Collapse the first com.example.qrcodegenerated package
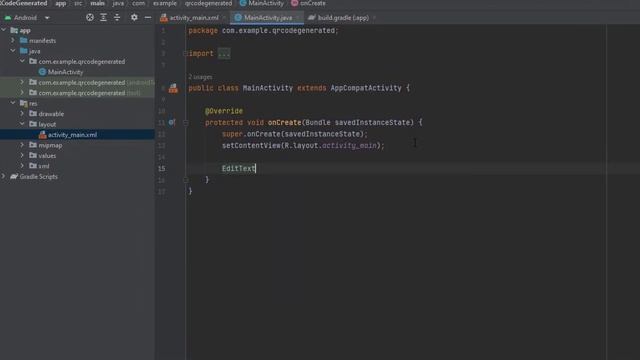This screenshot has width=640, height=360. (22, 61)
